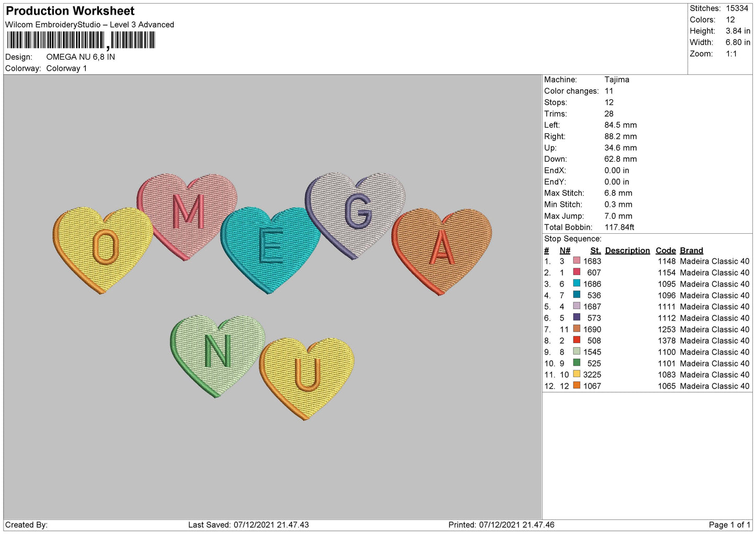Viewport: 756px width, 534px height.
Task: Click the Max Stitch value '6.8 mm'
Action: tap(618, 193)
